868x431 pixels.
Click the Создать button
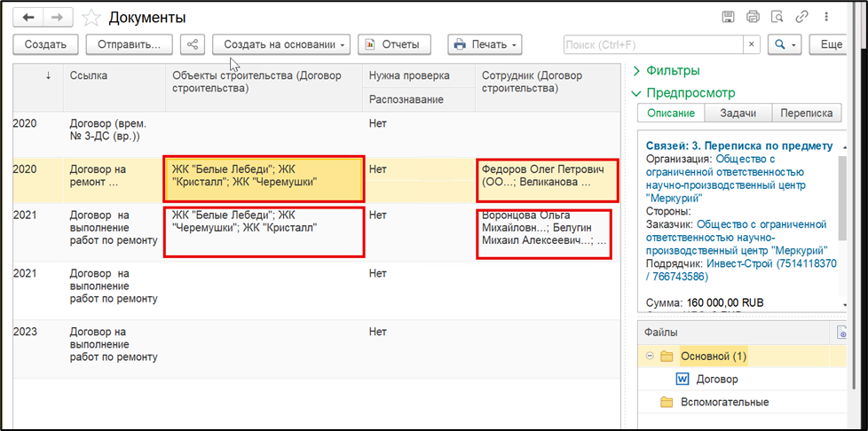(x=45, y=45)
